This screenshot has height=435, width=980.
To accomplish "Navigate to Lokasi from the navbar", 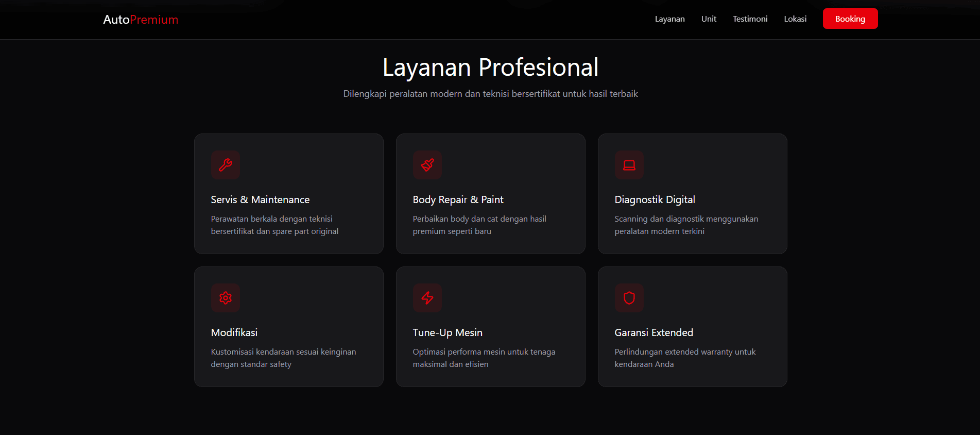I will (795, 19).
